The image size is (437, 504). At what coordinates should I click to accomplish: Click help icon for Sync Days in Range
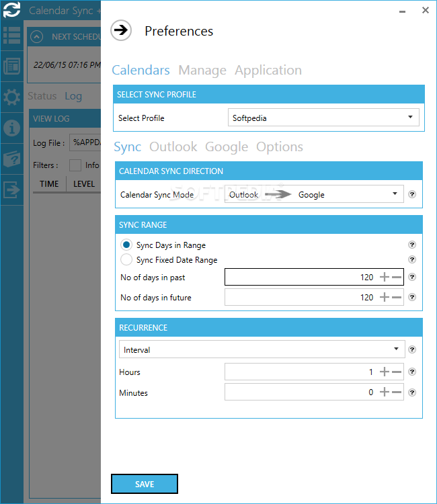[x=412, y=245]
